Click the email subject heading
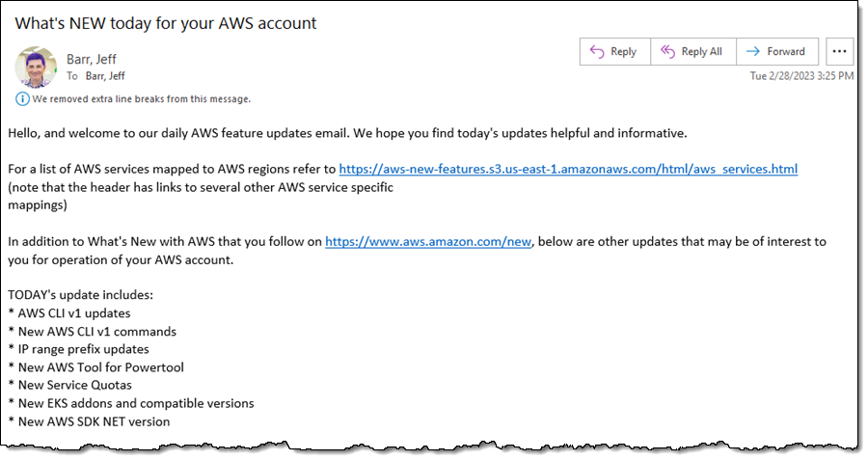 [166, 23]
